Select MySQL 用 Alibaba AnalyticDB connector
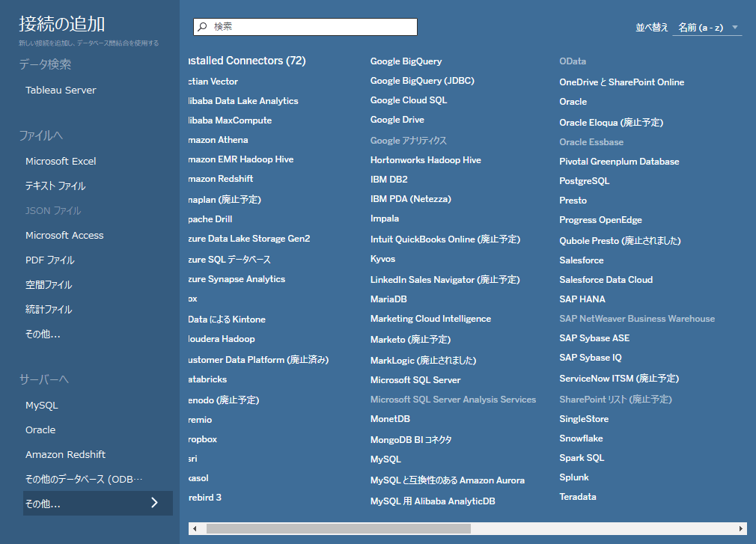This screenshot has width=756, height=544. coord(433,501)
